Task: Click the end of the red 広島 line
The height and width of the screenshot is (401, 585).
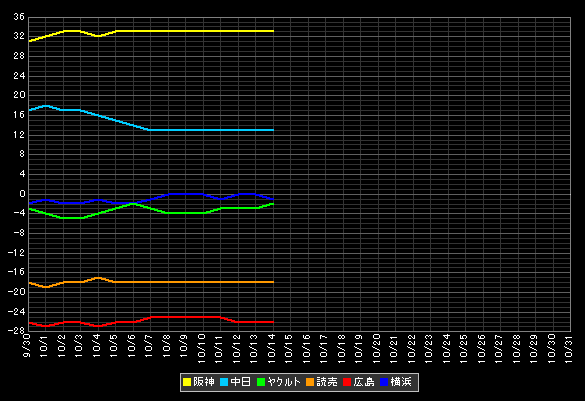Action: 273,322
